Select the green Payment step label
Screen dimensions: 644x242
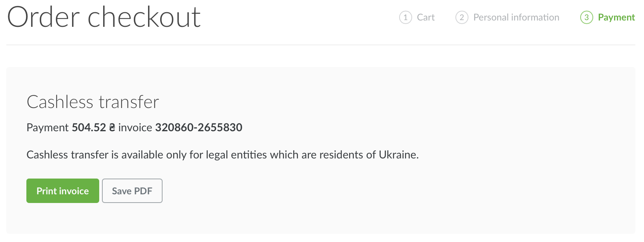point(616,17)
